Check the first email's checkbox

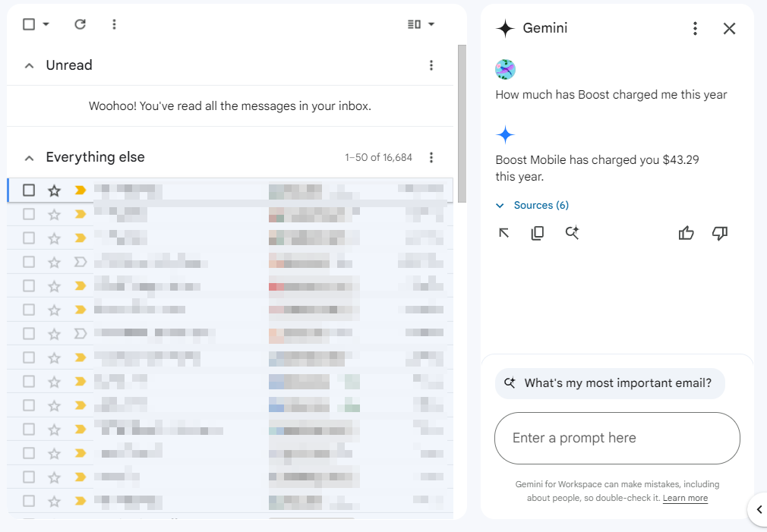(29, 190)
